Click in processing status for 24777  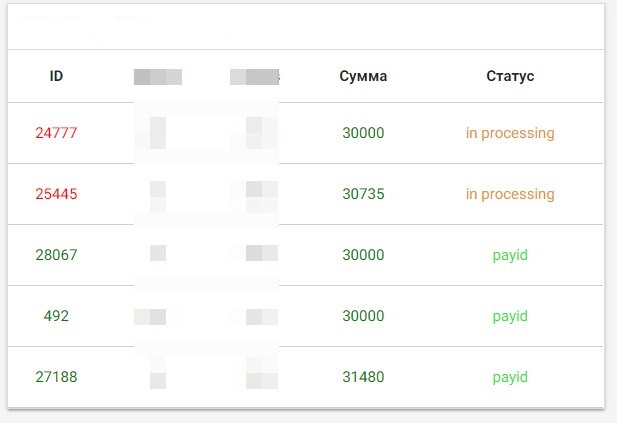510,133
